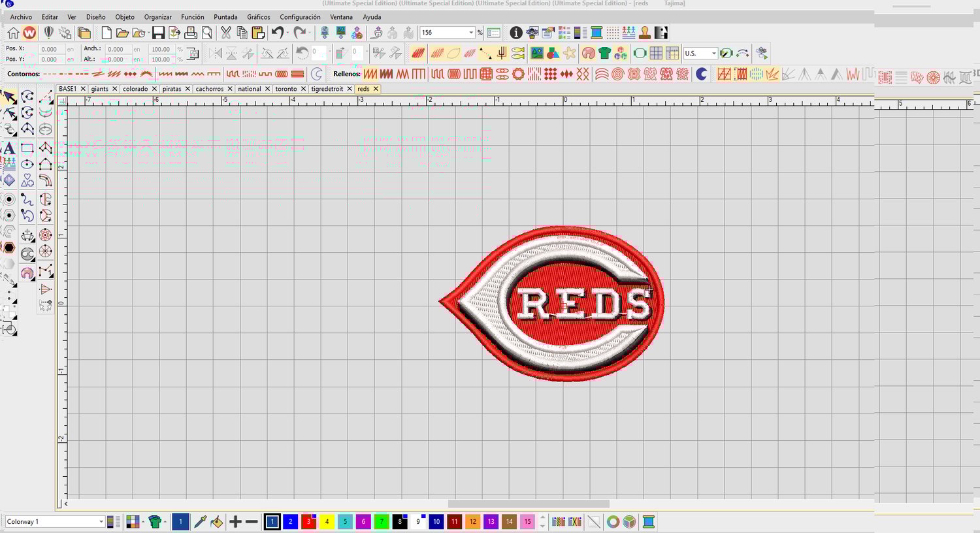Click the Home icon in top toolbar
The image size is (980, 533).
13,33
